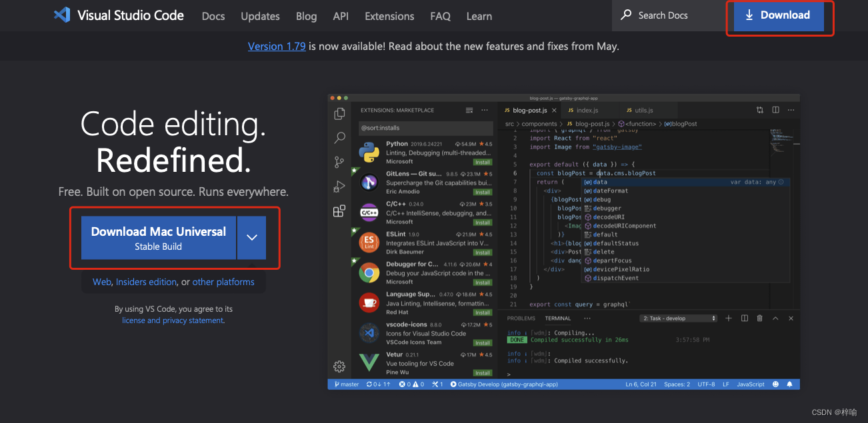Open Extensions in the site navigation

390,16
